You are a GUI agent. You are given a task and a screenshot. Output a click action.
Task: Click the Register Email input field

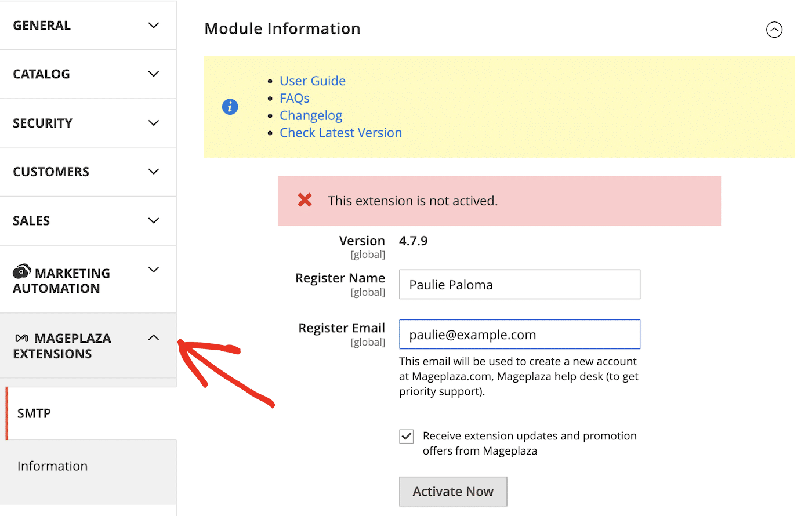pos(519,334)
